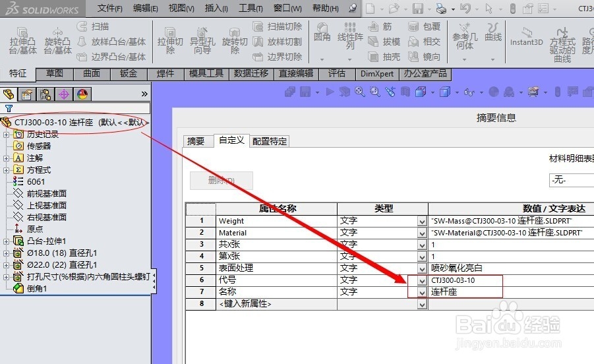The image size is (594, 364).
Task: Click the Shell (抽壳) tool
Action: point(384,57)
